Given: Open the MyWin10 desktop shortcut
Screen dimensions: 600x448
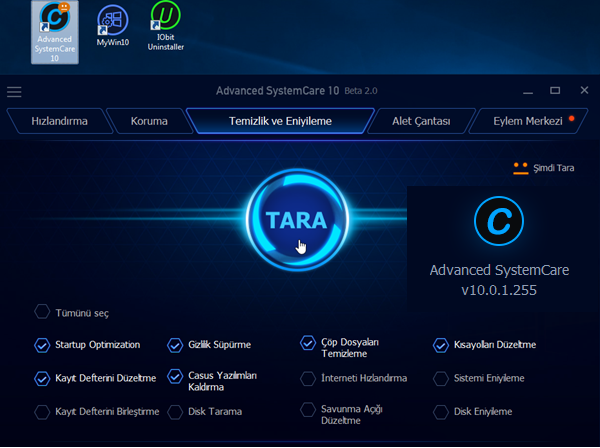Looking at the screenshot, I should (x=112, y=26).
